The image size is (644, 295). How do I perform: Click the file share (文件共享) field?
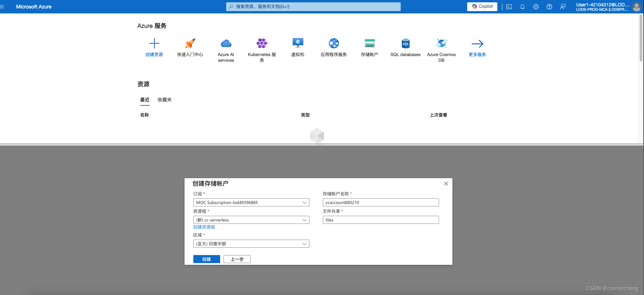pos(381,220)
